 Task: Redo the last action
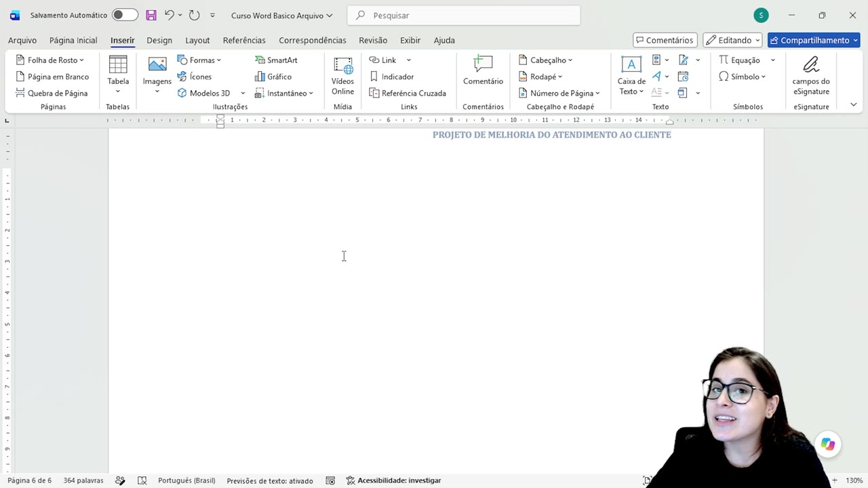click(x=194, y=15)
